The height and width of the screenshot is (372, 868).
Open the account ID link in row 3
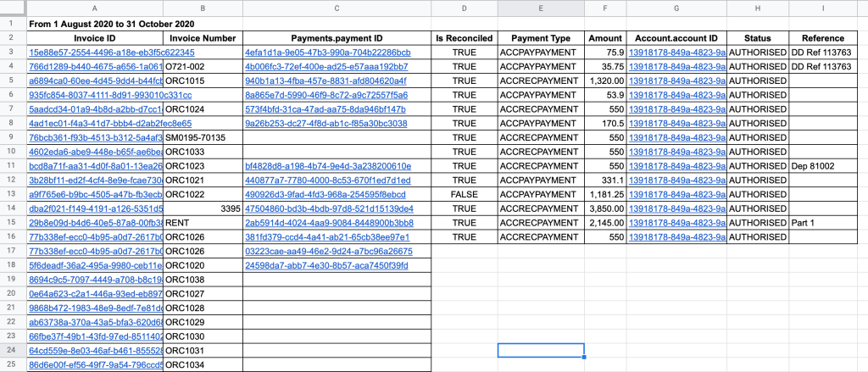pos(677,53)
